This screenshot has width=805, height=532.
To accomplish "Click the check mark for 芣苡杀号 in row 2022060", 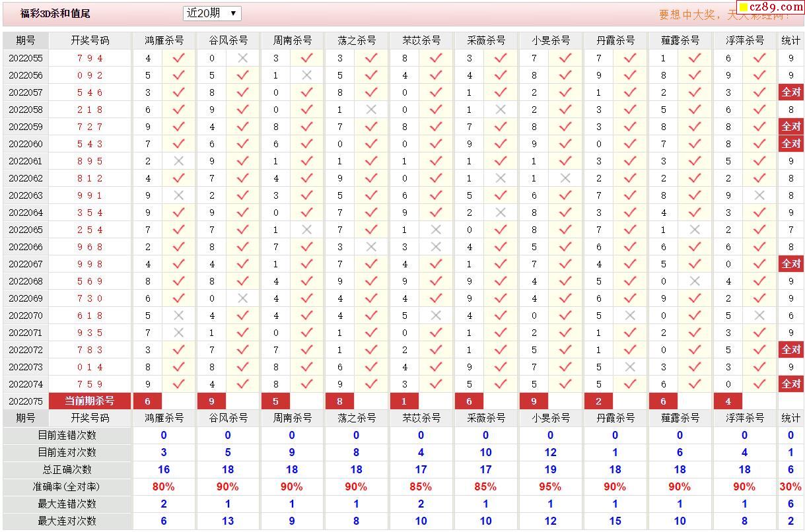I will [x=436, y=144].
